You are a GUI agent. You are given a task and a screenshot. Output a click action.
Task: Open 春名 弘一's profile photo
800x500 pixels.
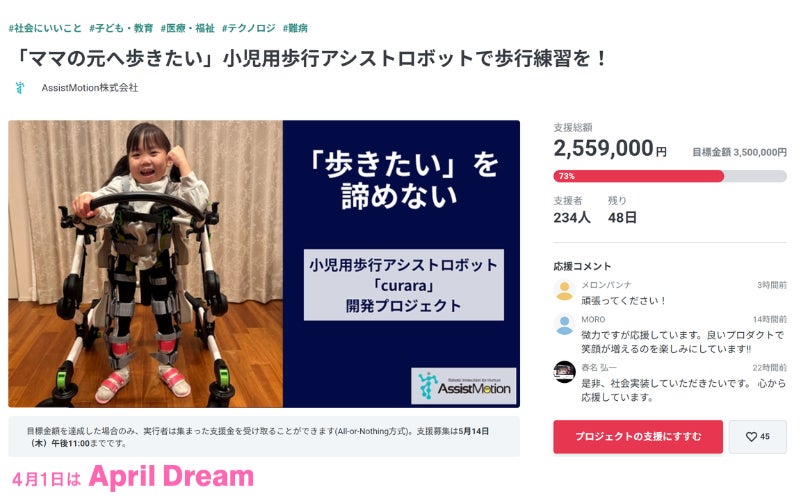click(564, 371)
